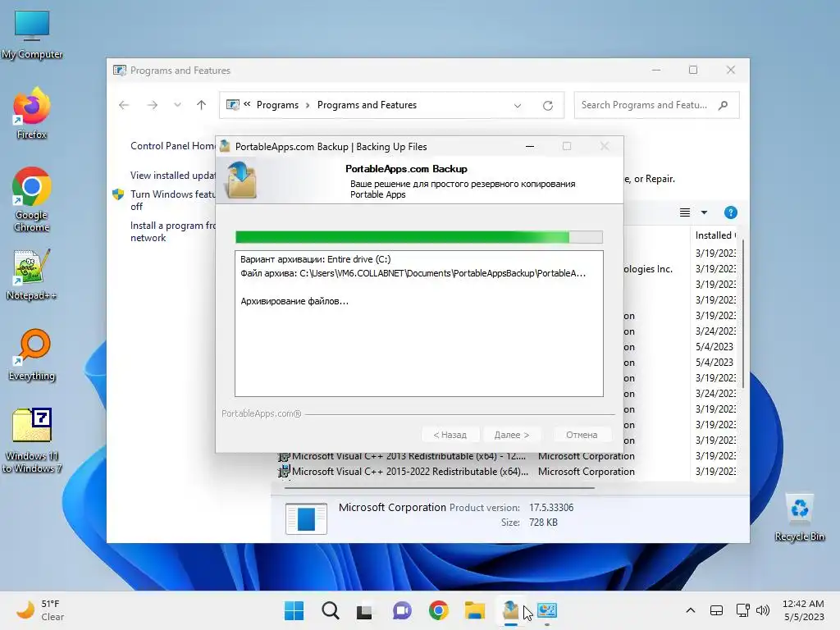Open the Chat app in the taskbar

coord(402,610)
